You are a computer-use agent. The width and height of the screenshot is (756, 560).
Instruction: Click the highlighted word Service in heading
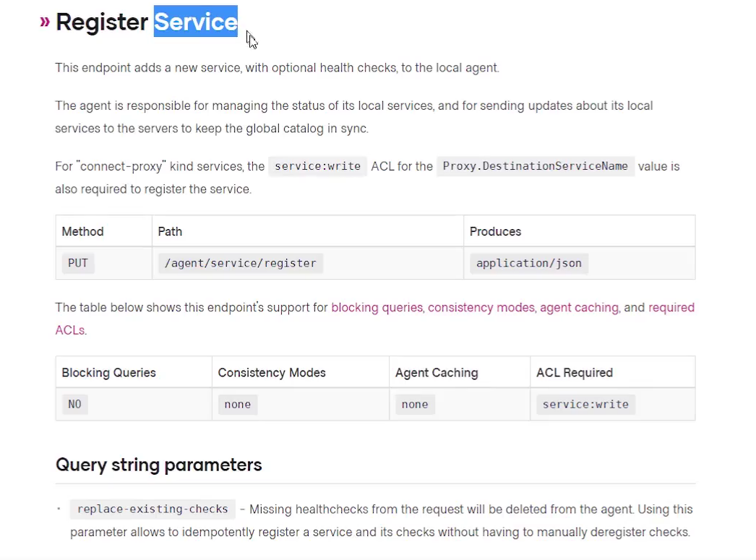[196, 22]
